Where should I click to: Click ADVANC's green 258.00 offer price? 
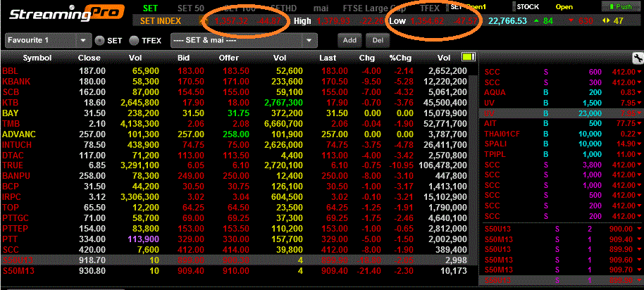[236, 134]
